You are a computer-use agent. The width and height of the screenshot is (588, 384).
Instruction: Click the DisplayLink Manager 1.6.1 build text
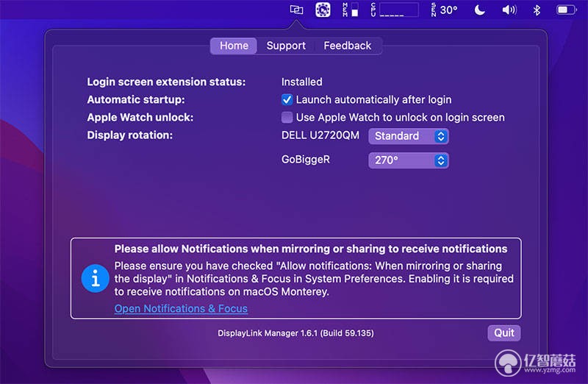click(x=295, y=333)
